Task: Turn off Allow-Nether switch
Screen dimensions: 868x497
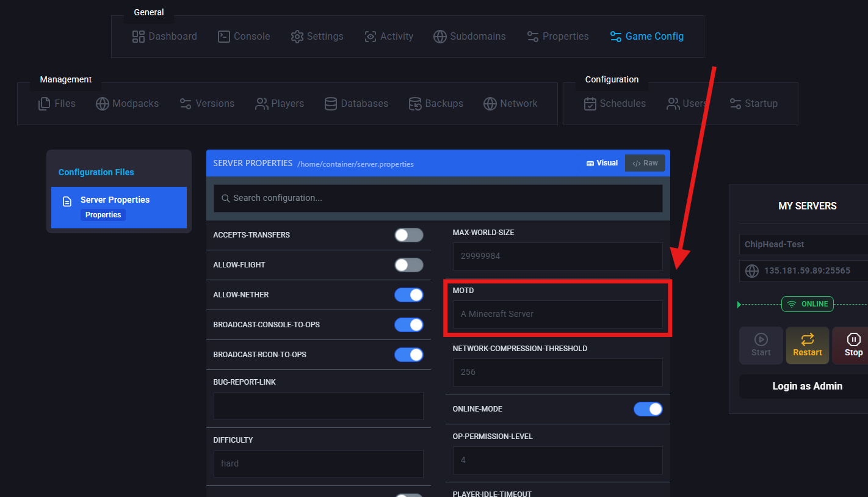Action: (x=408, y=295)
